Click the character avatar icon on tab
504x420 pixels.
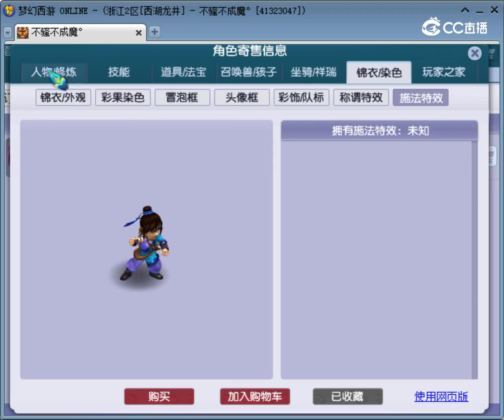pos(23,32)
